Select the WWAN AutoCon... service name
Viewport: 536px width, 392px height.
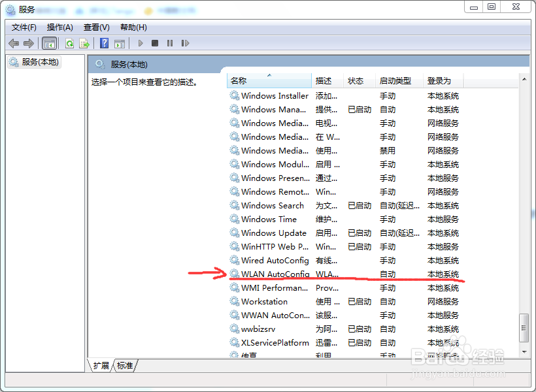[x=276, y=315]
